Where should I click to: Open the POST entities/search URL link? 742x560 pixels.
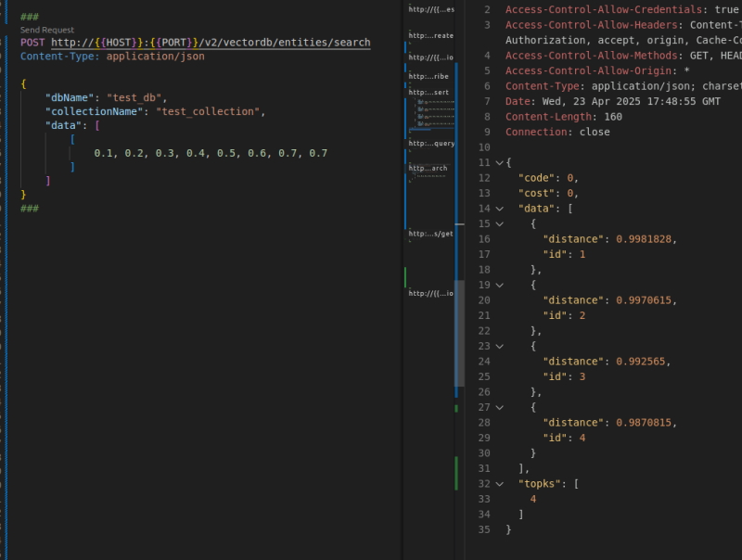[211, 43]
